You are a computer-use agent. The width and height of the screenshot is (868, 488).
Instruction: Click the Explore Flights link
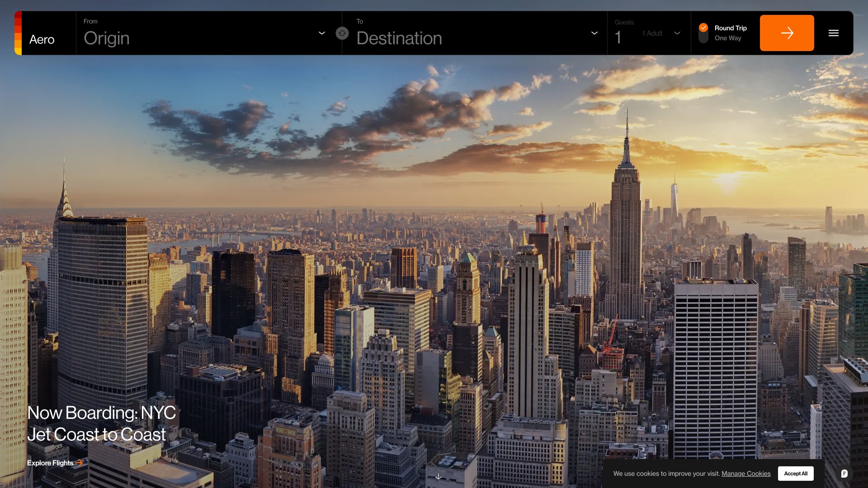coord(50,463)
